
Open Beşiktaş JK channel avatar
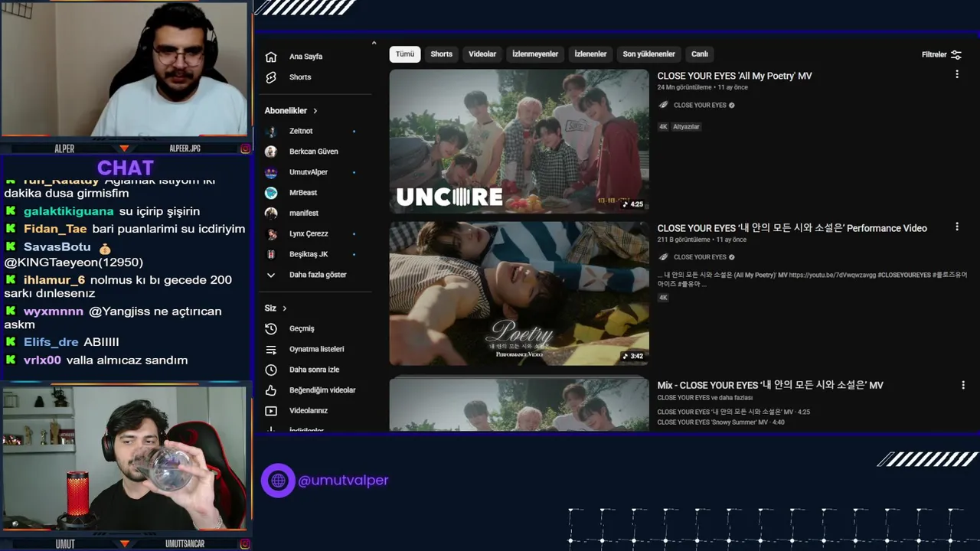coord(271,254)
